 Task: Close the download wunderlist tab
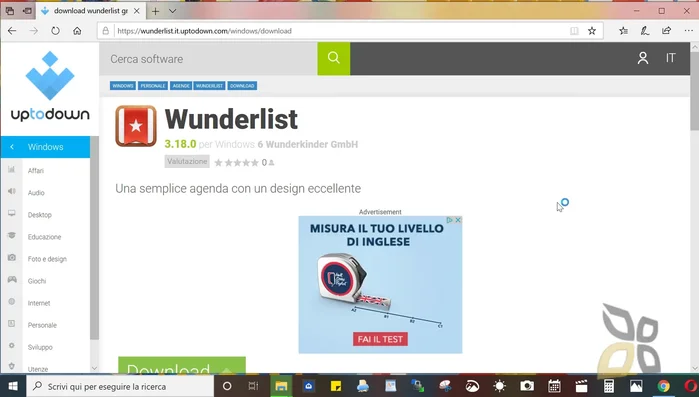[x=137, y=11]
